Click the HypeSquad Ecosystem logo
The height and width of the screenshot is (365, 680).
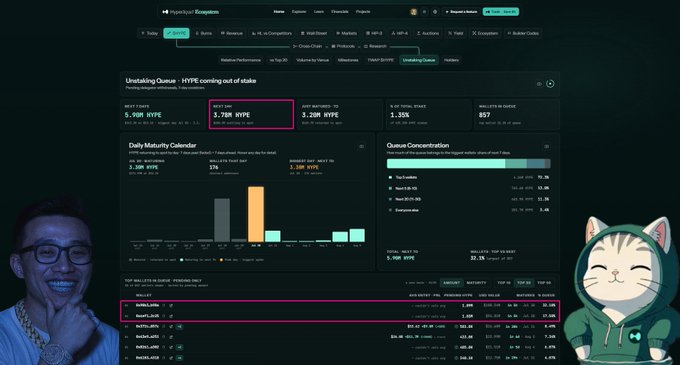tap(190, 12)
